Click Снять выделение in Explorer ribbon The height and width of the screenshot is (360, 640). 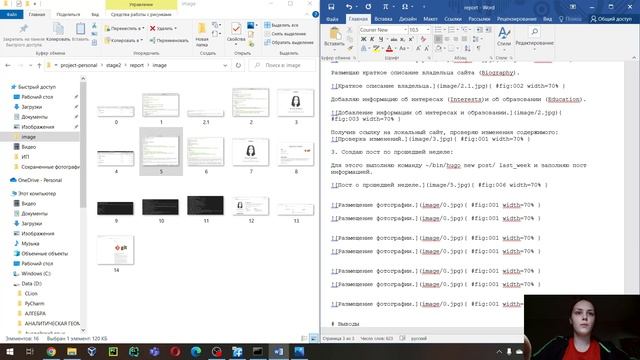[285, 34]
